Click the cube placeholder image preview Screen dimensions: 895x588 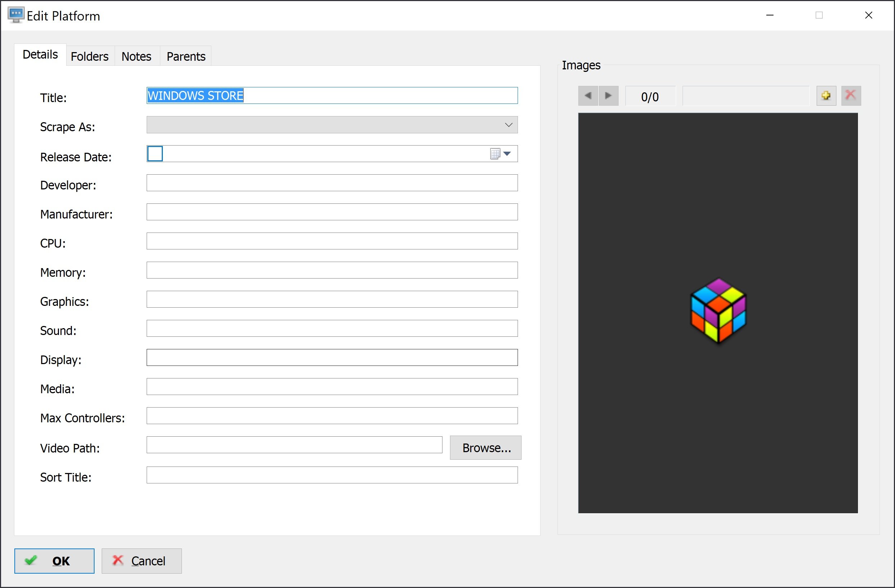[718, 313]
